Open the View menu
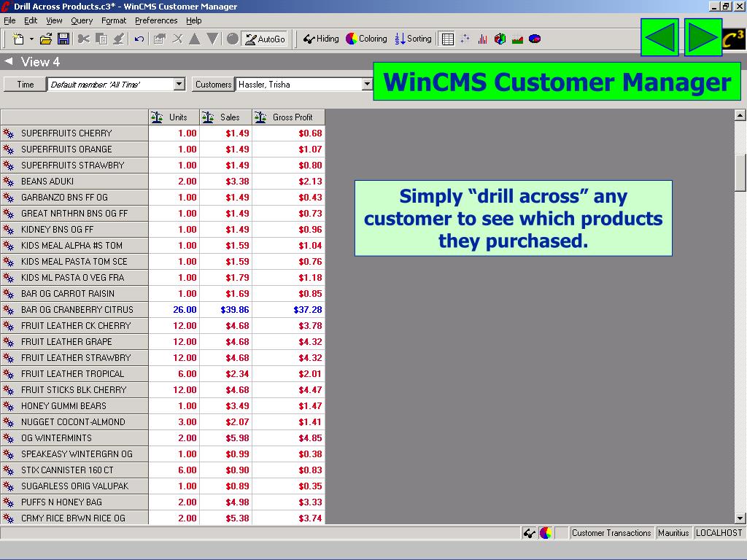The width and height of the screenshot is (747, 560). pos(54,20)
